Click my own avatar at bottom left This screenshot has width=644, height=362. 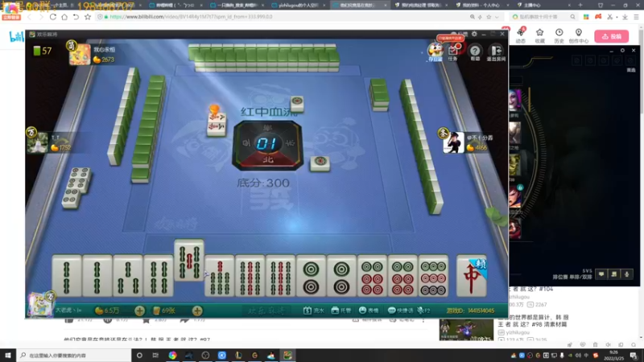click(40, 305)
